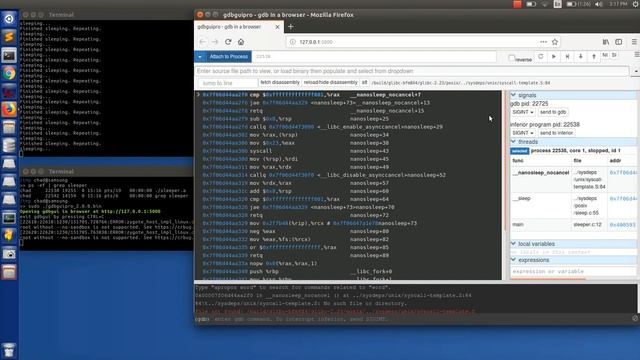Click the address link in the main frame row
The width and height of the screenshot is (640, 360).
[622, 225]
